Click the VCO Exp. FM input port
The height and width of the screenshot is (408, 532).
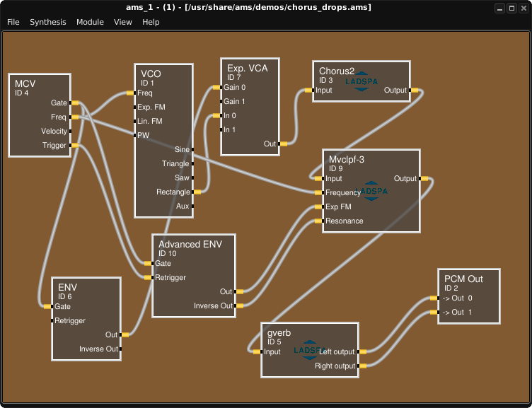[135, 107]
